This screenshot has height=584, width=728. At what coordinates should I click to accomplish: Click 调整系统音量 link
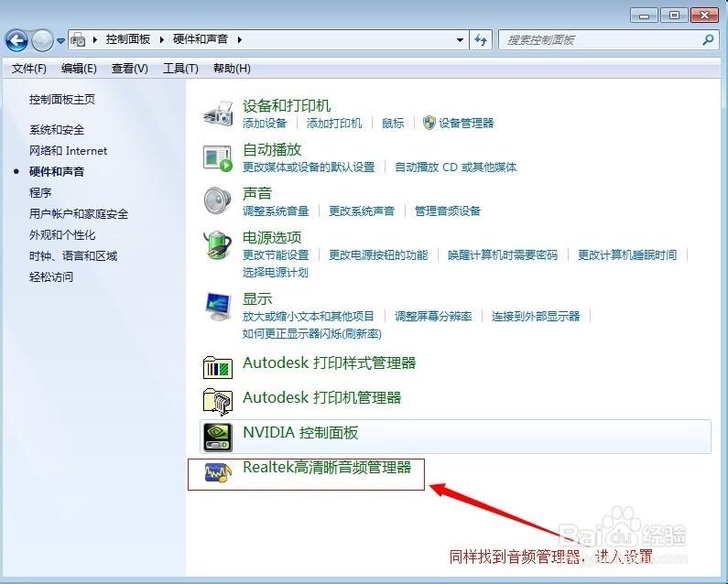tap(276, 211)
